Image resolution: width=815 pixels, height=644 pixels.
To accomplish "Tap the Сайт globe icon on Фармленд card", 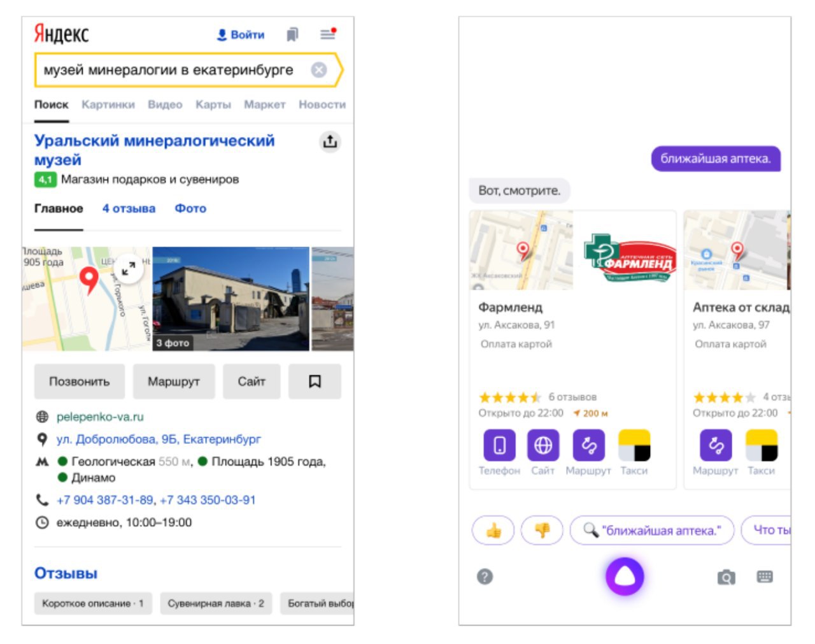I will click(543, 445).
